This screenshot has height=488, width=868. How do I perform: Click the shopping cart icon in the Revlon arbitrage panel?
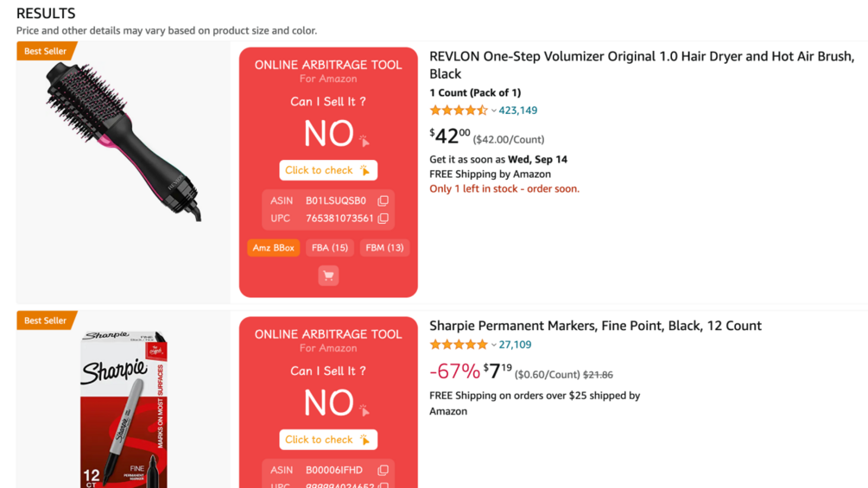coord(328,276)
